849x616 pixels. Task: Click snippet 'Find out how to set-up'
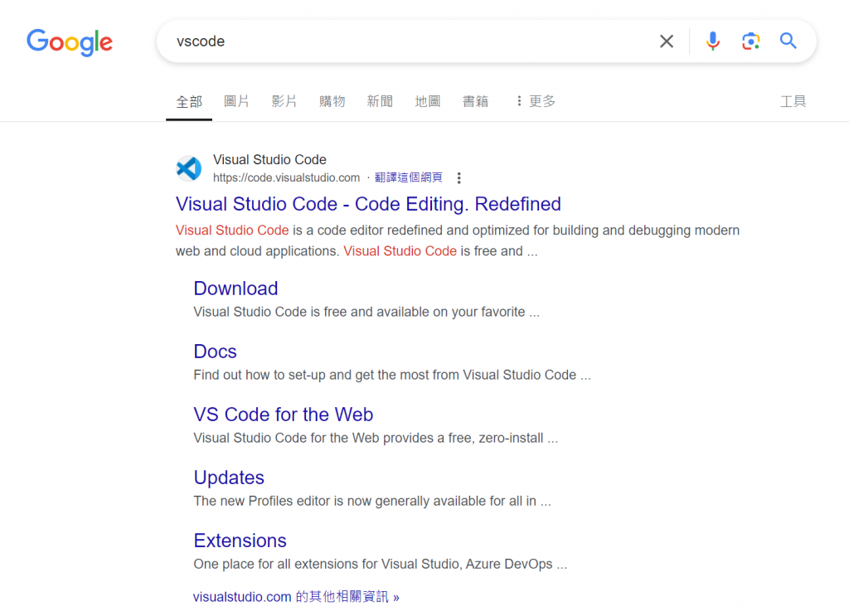[392, 375]
